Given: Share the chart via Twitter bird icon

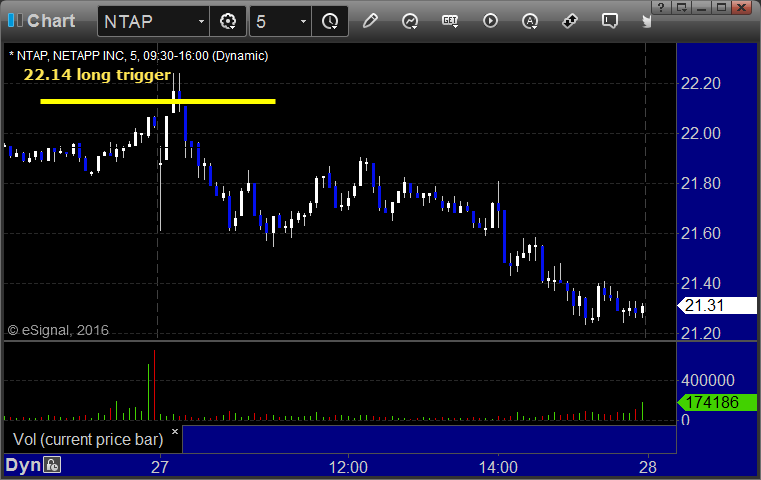Looking at the screenshot, I should 646,21.
